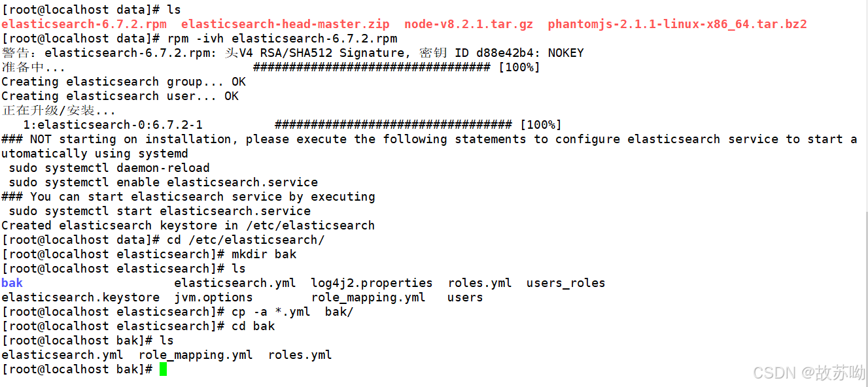Viewport: 868px width, 387px height.
Task: Click the "mkdir bak" command text
Action: click(264, 254)
